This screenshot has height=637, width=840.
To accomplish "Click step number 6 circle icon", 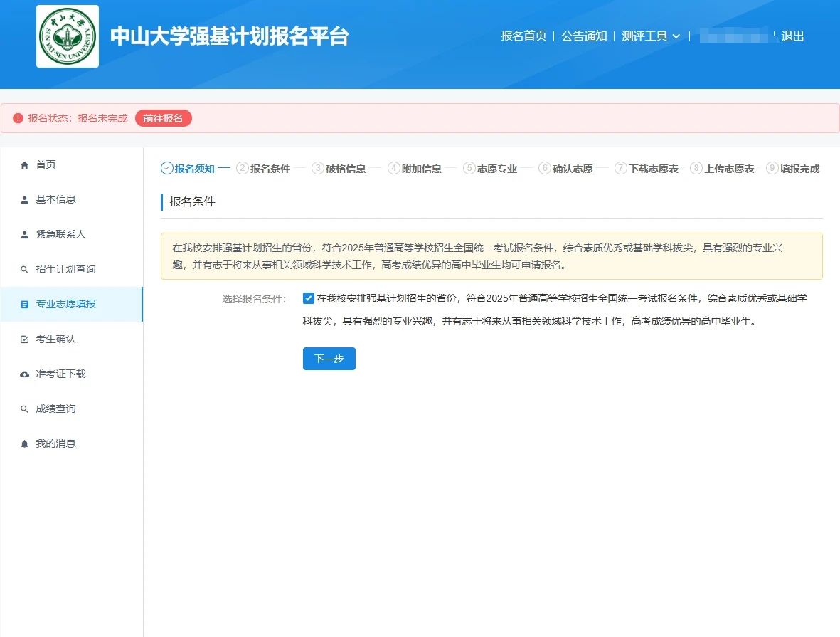I will (545, 169).
